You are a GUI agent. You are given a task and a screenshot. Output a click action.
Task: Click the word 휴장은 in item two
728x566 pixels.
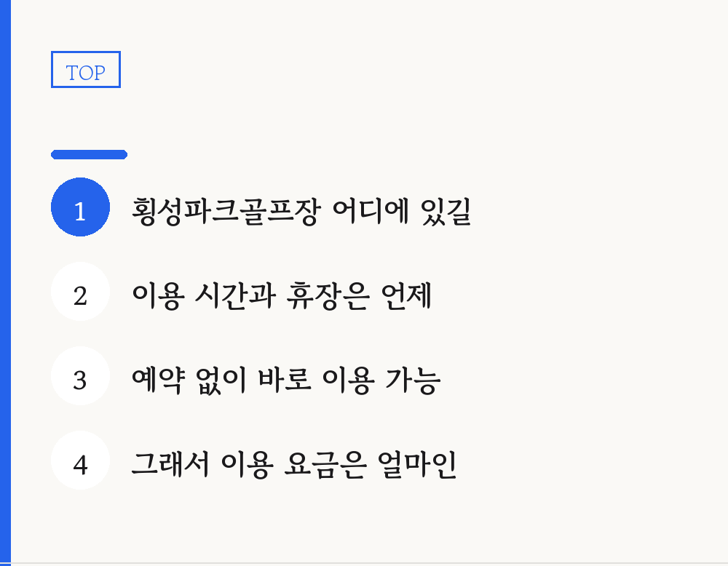point(328,295)
